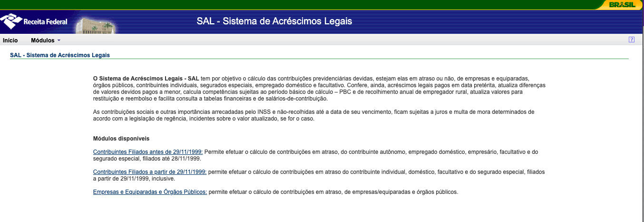The image size is (644, 222).
Task: Click the Receita Federal wordmark text
Action: [45, 22]
